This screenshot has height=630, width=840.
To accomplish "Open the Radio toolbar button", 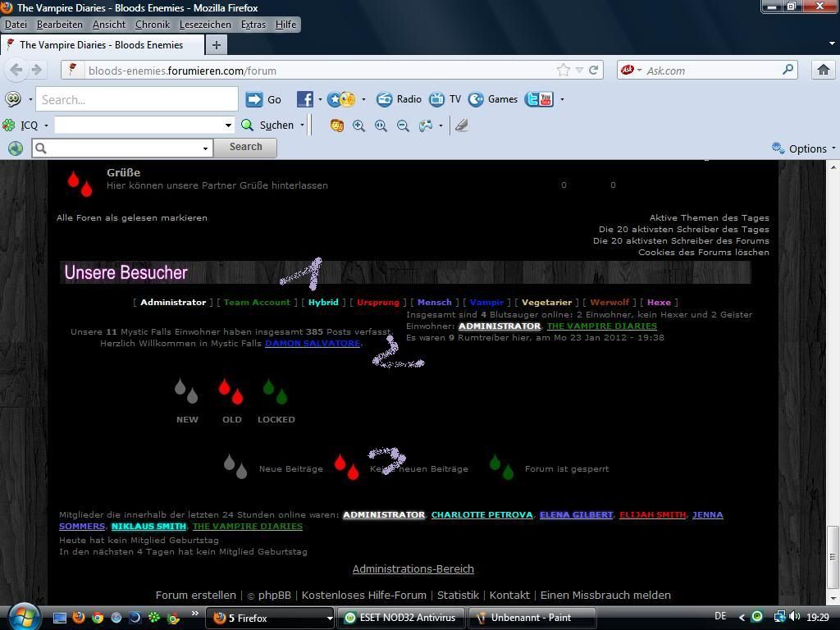I will (399, 99).
